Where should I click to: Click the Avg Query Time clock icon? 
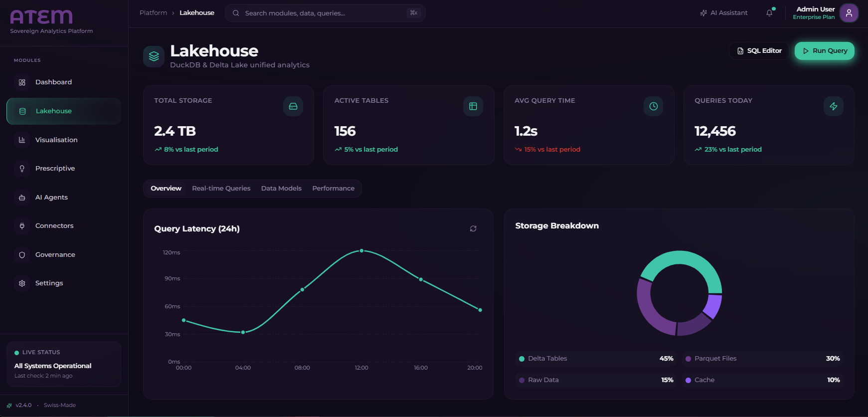(653, 106)
